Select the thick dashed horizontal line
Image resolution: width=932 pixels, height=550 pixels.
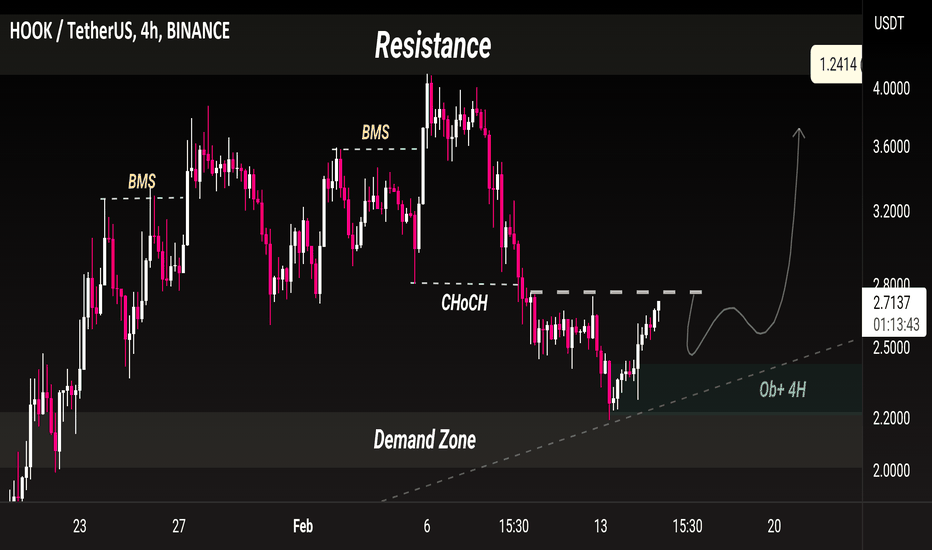tap(616, 292)
